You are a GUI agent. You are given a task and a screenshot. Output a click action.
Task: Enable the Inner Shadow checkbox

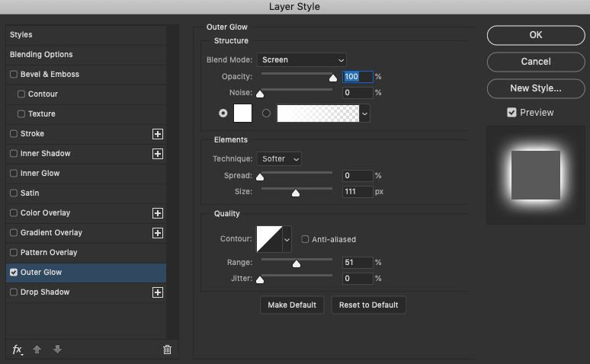pyautogui.click(x=14, y=153)
